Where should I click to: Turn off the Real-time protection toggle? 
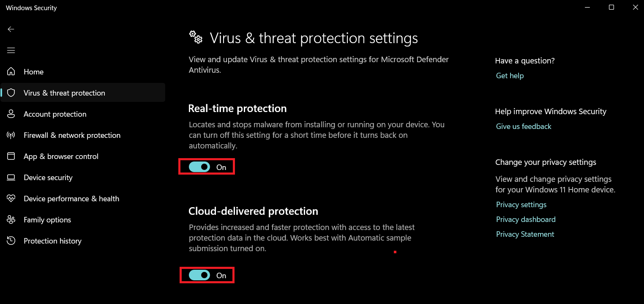[x=199, y=167]
